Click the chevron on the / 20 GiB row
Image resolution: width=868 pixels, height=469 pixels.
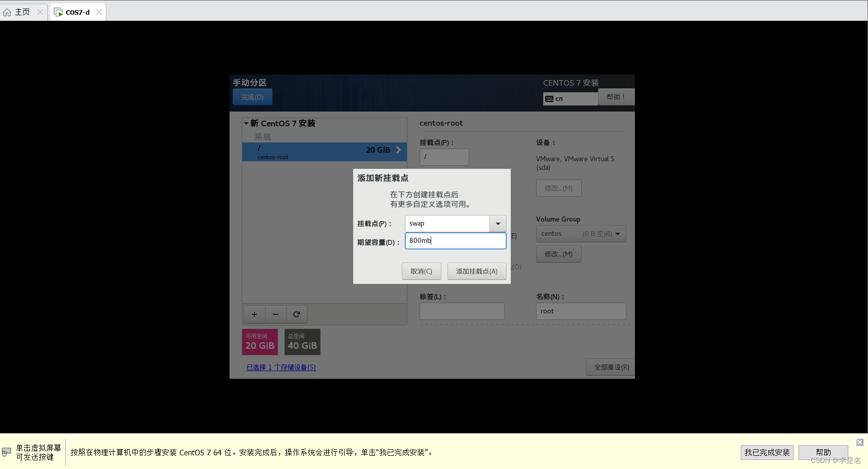pos(399,150)
